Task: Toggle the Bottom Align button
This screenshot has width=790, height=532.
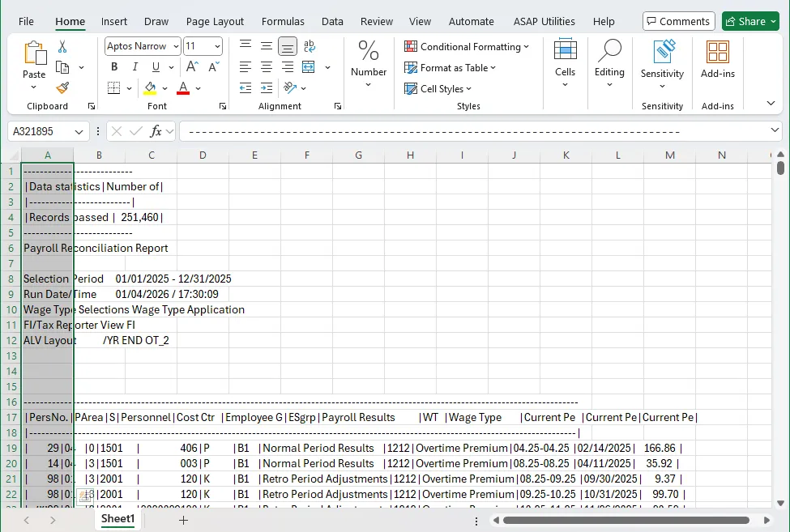Action: tap(287, 46)
